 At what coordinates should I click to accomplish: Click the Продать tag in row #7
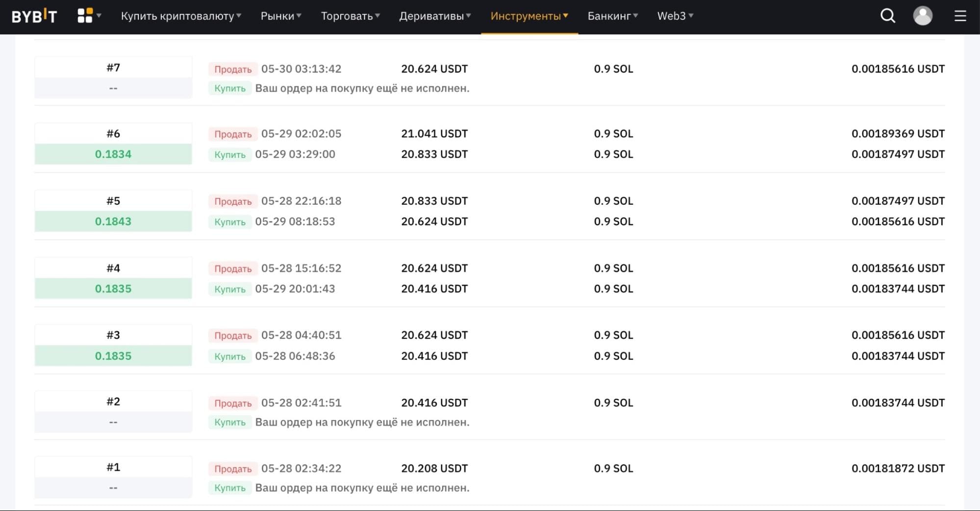233,69
